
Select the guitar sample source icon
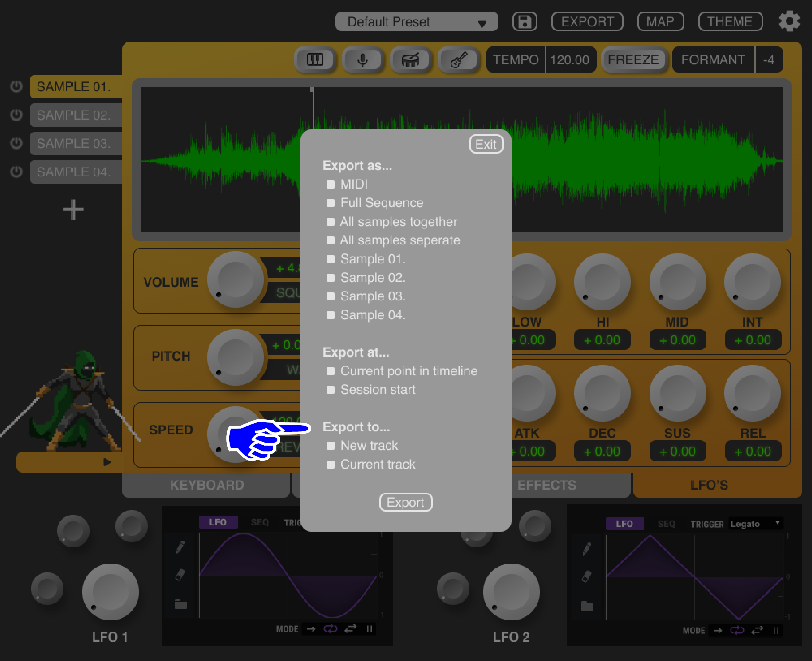(459, 59)
